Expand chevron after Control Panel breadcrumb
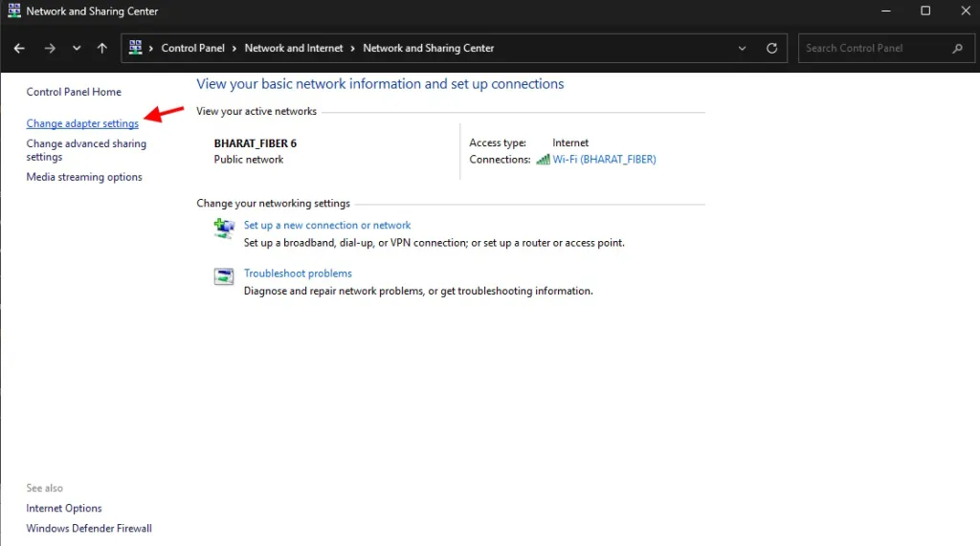 tap(234, 48)
